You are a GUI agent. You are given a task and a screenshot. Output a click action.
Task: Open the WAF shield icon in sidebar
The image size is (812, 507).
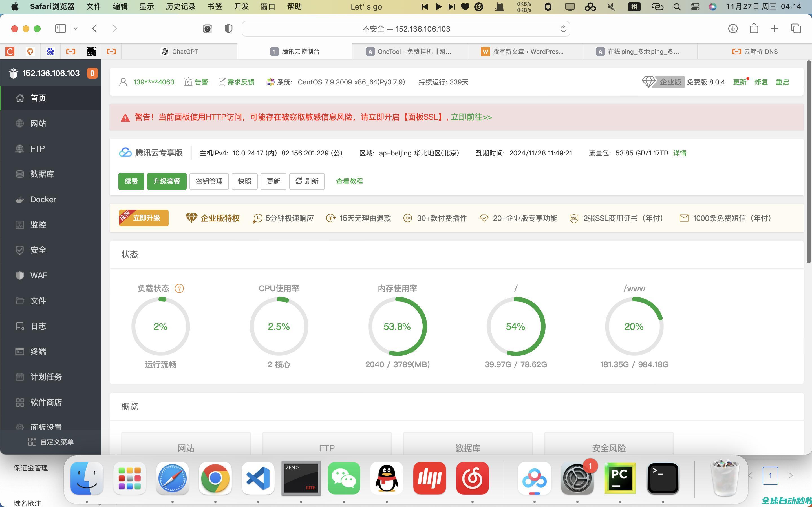coord(20,275)
